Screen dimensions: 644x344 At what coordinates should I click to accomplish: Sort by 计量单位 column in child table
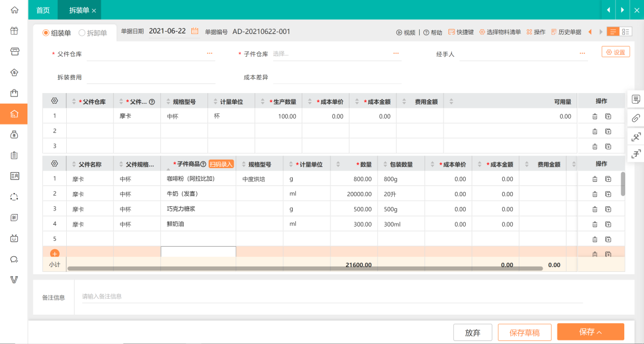point(291,164)
